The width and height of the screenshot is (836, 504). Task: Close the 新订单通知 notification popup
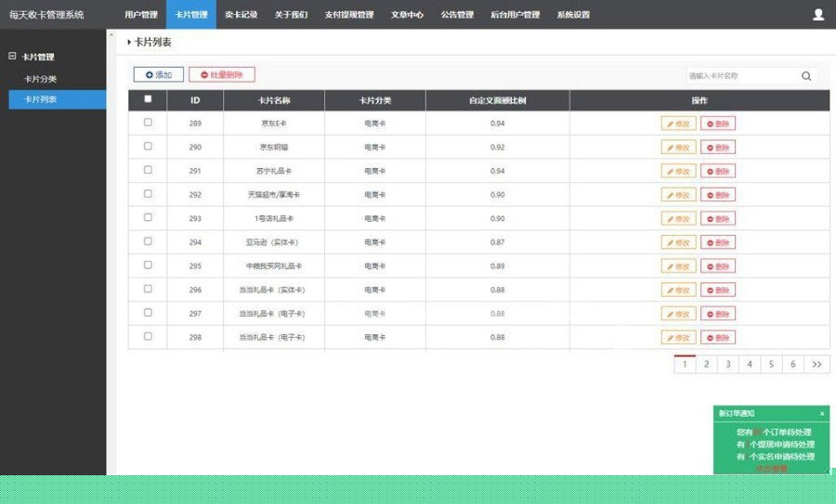click(822, 413)
